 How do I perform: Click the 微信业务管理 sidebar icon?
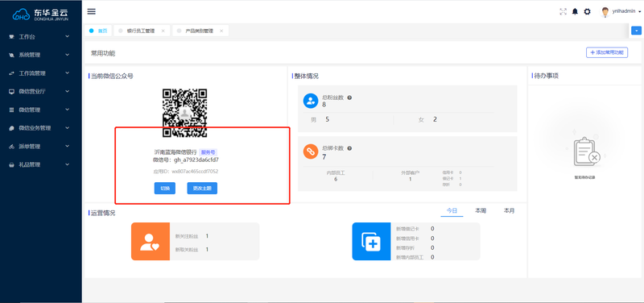point(11,128)
